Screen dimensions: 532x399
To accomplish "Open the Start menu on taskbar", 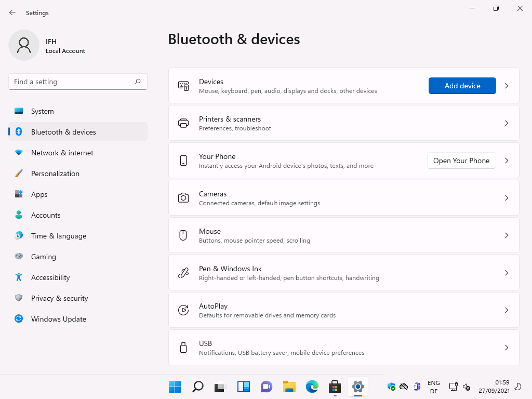I will [x=175, y=387].
